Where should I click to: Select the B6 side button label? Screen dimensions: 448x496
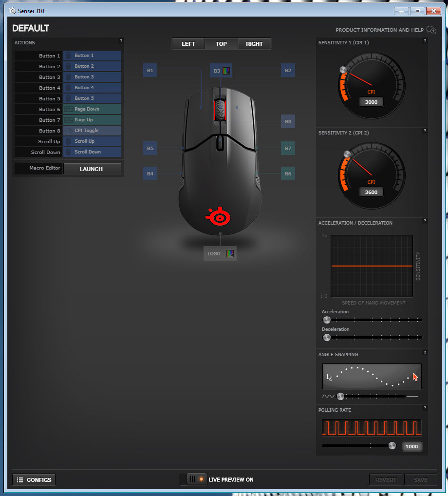click(x=288, y=173)
